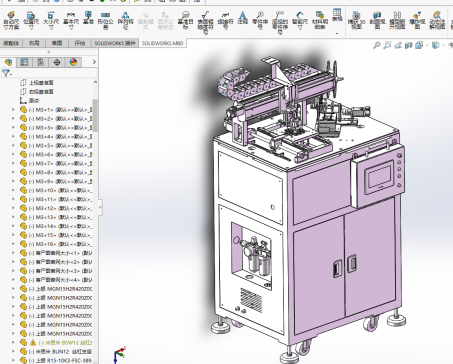Image resolution: width=453 pixels, height=364 pixels.
Task: Select the Location Dimension (位置尺寸) tool
Action: [x=31, y=20]
